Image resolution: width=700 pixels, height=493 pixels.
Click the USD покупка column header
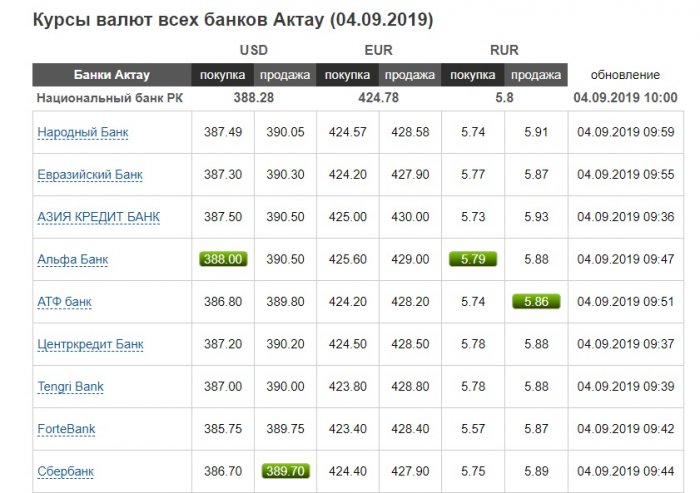point(223,75)
